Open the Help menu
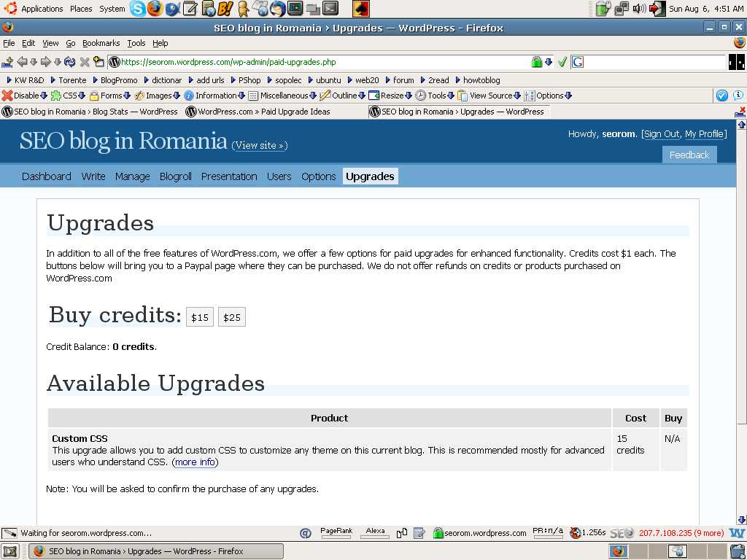Screen dimensions: 747x560 coord(160,43)
